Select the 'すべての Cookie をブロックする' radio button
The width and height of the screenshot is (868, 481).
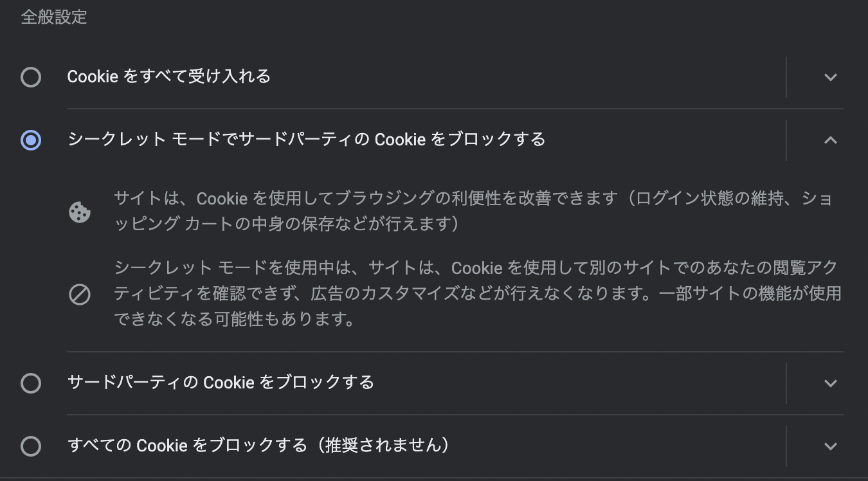(30, 445)
